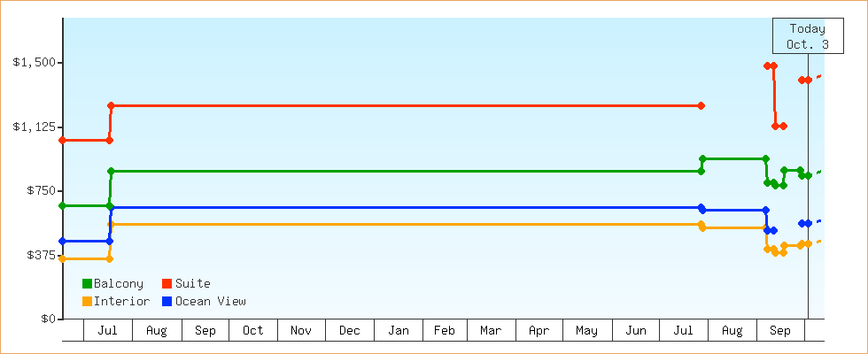
Task: Click the first red Suite data point at far left
Action: click(62, 140)
